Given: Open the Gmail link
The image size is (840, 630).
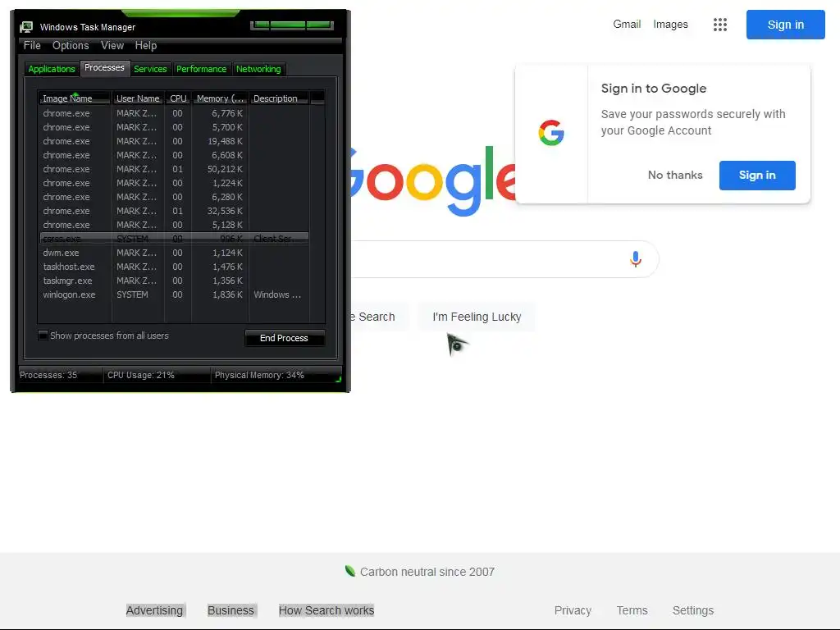Looking at the screenshot, I should pos(627,24).
